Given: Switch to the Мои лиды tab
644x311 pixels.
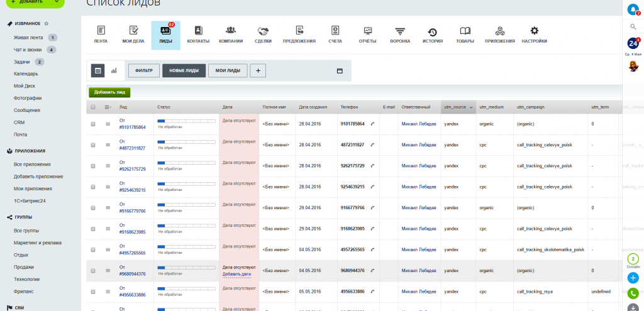Looking at the screenshot, I should (x=228, y=71).
